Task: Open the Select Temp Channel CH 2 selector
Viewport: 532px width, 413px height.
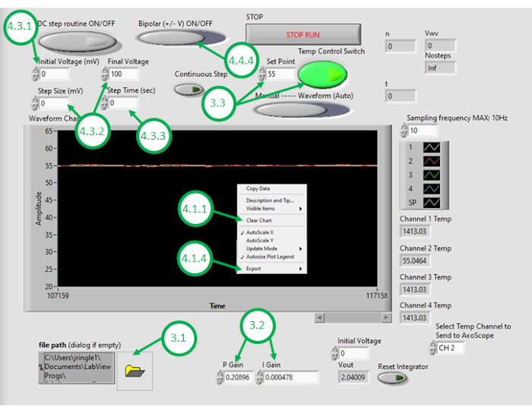Action: [450, 348]
